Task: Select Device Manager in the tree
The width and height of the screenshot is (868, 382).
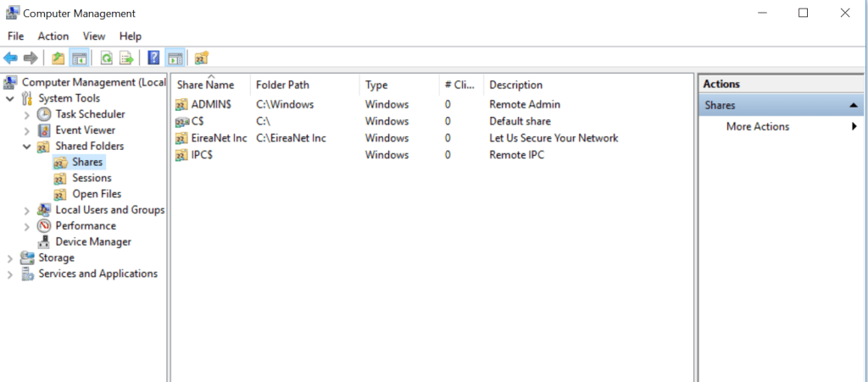Action: click(93, 242)
